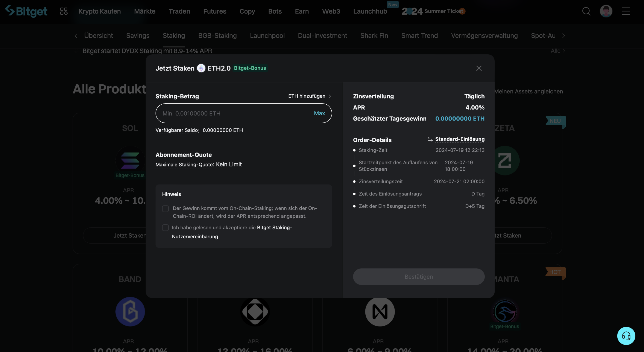This screenshot has height=352, width=644.
Task: Click the MANTA coin logo
Action: [x=504, y=311]
